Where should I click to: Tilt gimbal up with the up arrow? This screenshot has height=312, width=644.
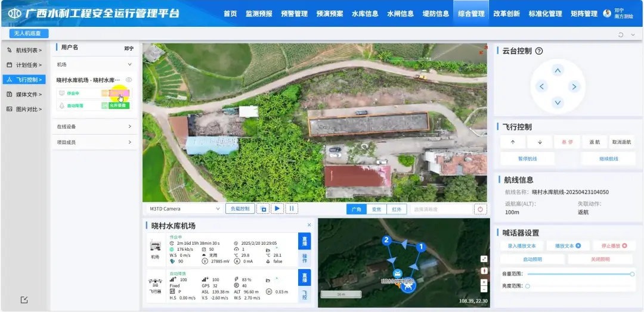tap(558, 71)
